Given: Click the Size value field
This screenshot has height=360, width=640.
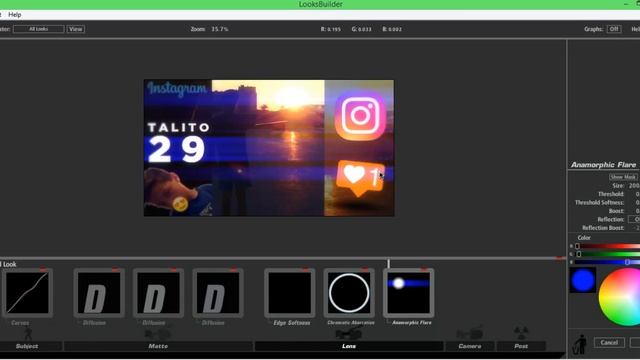Looking at the screenshot, I should 634,186.
